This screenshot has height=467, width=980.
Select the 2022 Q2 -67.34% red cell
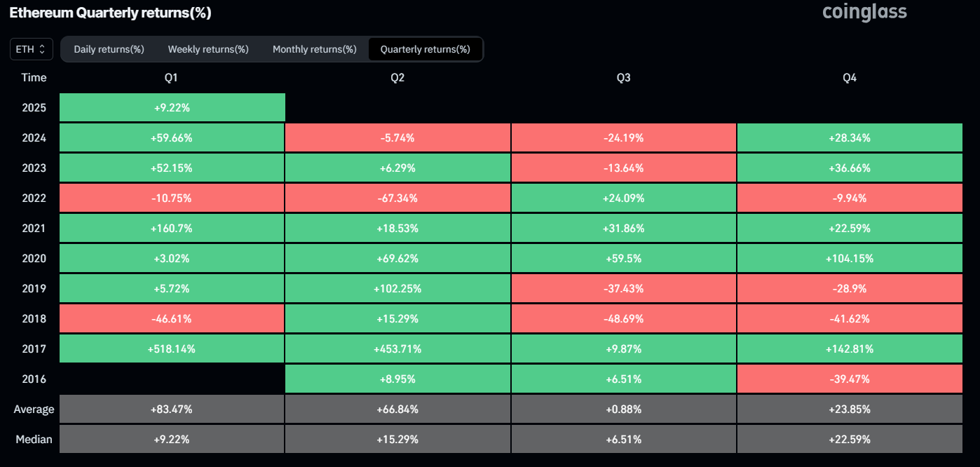[397, 198]
